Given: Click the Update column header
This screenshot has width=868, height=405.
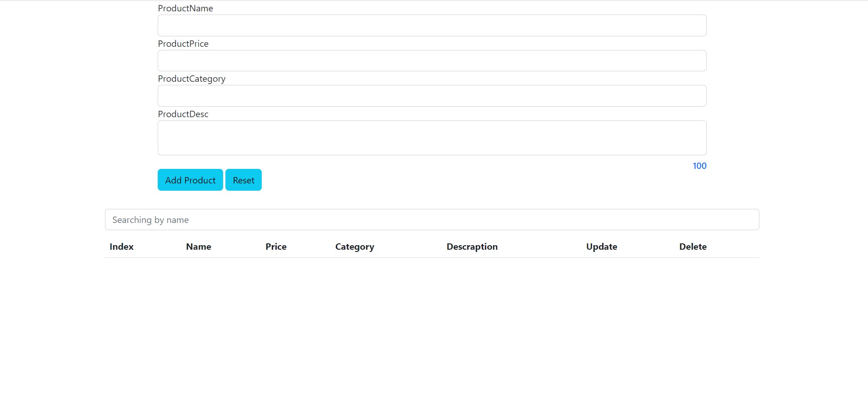Looking at the screenshot, I should pos(601,247).
